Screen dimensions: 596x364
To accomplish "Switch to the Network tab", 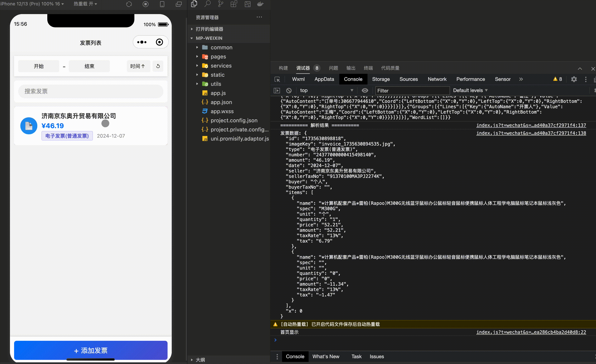I will [437, 79].
